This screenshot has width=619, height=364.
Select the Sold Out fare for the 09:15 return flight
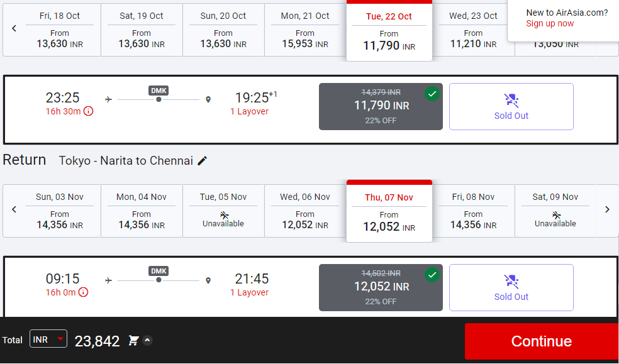tap(511, 287)
